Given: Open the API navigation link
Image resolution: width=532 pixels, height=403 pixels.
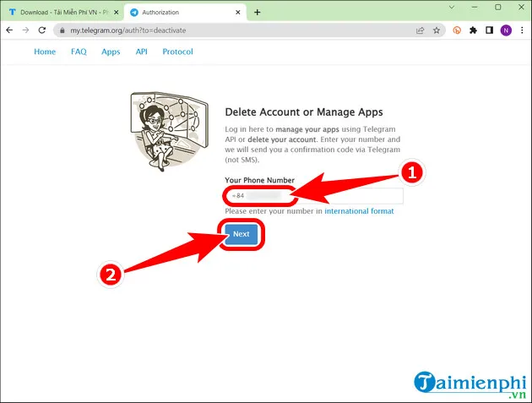Looking at the screenshot, I should pos(142,52).
